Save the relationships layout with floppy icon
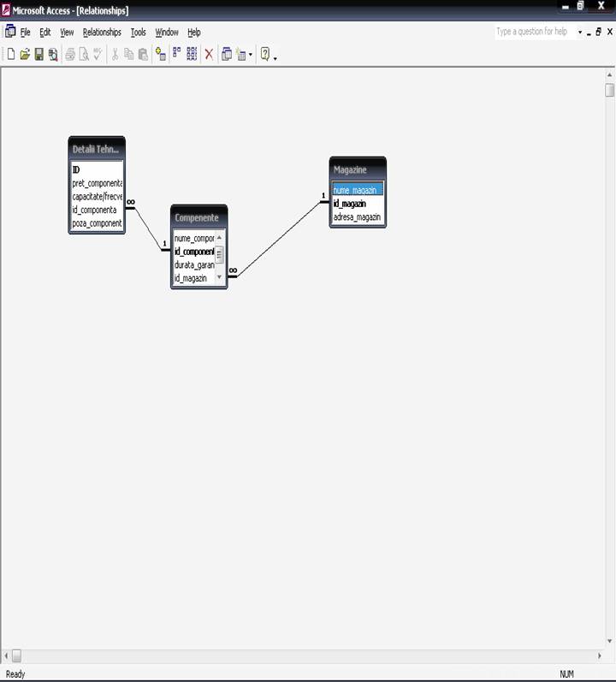This screenshot has height=682, width=616. [x=38, y=54]
